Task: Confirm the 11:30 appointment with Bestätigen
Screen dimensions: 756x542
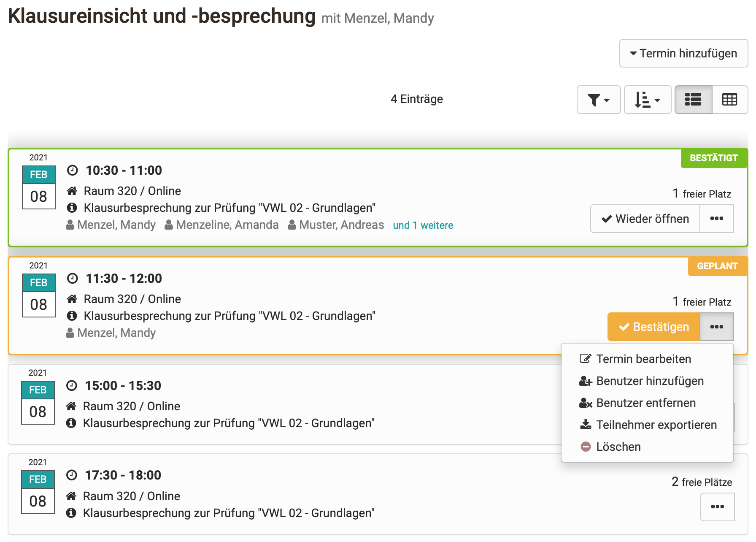Action: (653, 327)
